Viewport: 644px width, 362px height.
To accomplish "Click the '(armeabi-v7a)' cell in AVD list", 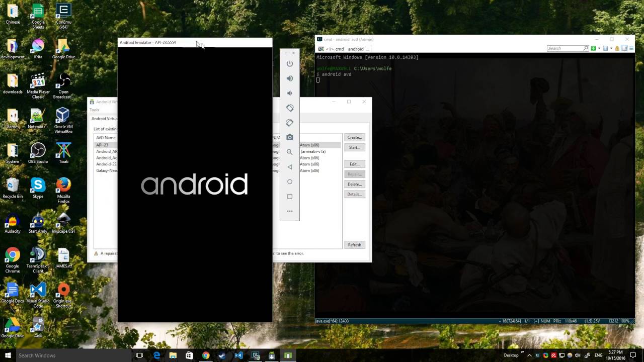I will (x=313, y=151).
